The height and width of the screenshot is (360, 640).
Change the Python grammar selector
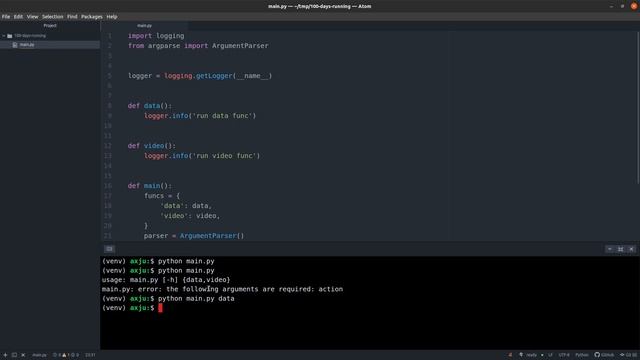(582, 355)
